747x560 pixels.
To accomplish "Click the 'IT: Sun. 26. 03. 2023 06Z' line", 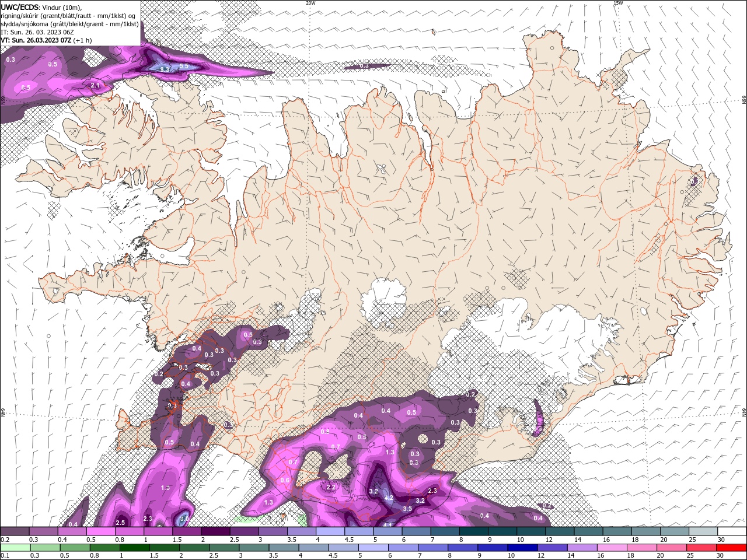I will click(37, 32).
